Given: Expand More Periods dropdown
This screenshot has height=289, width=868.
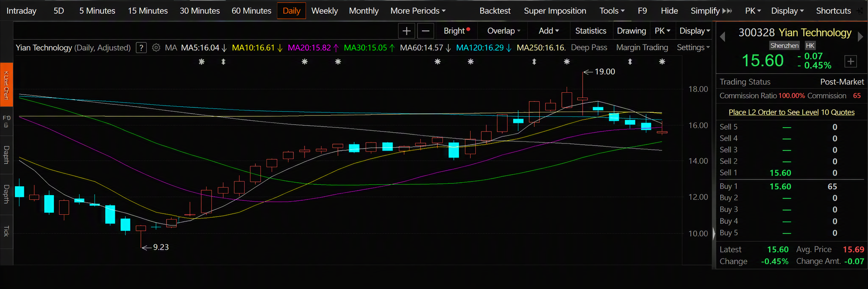Looking at the screenshot, I should click(x=418, y=11).
